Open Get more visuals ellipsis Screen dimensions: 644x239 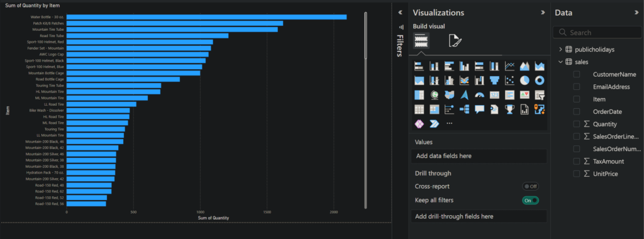click(x=449, y=123)
